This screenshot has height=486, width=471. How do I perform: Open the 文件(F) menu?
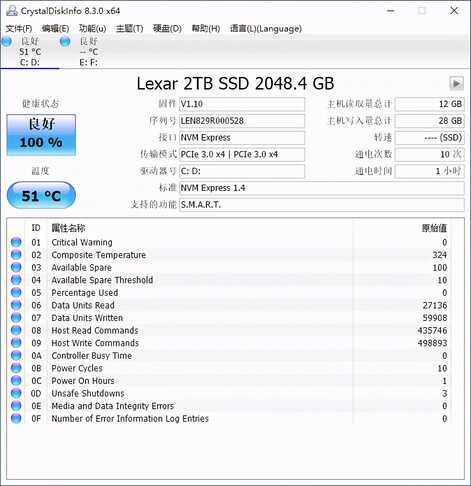click(19, 29)
